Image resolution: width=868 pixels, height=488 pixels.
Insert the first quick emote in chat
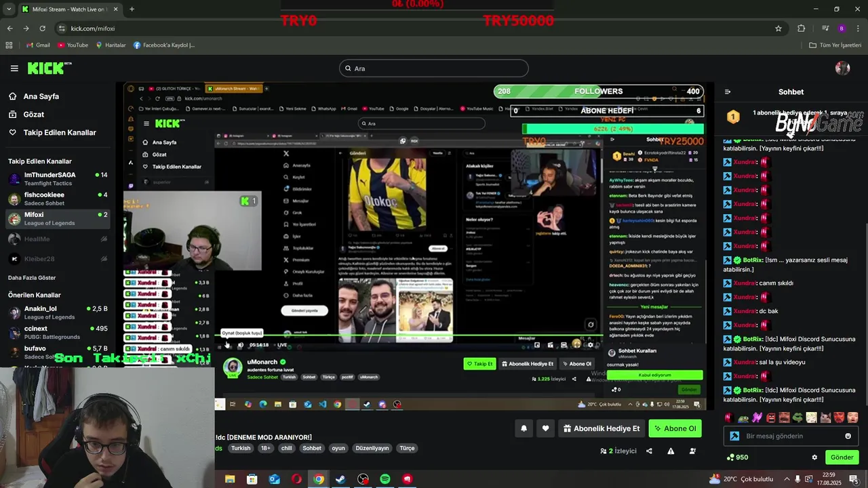(729, 418)
